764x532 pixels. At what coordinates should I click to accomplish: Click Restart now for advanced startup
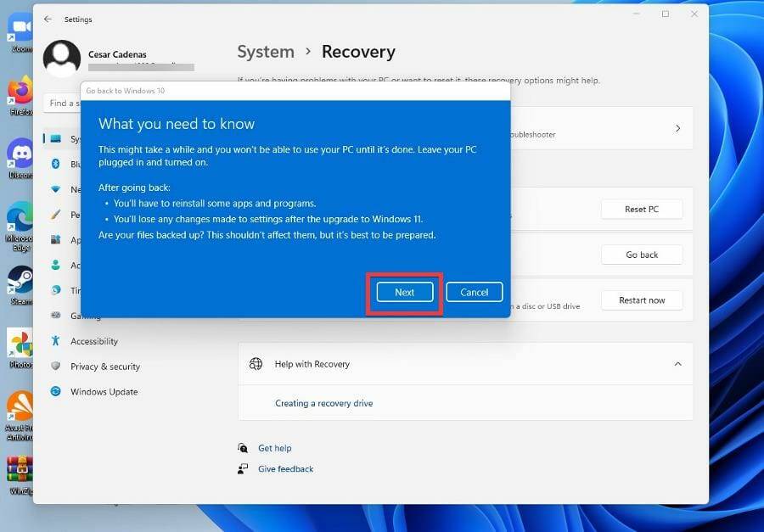point(642,300)
